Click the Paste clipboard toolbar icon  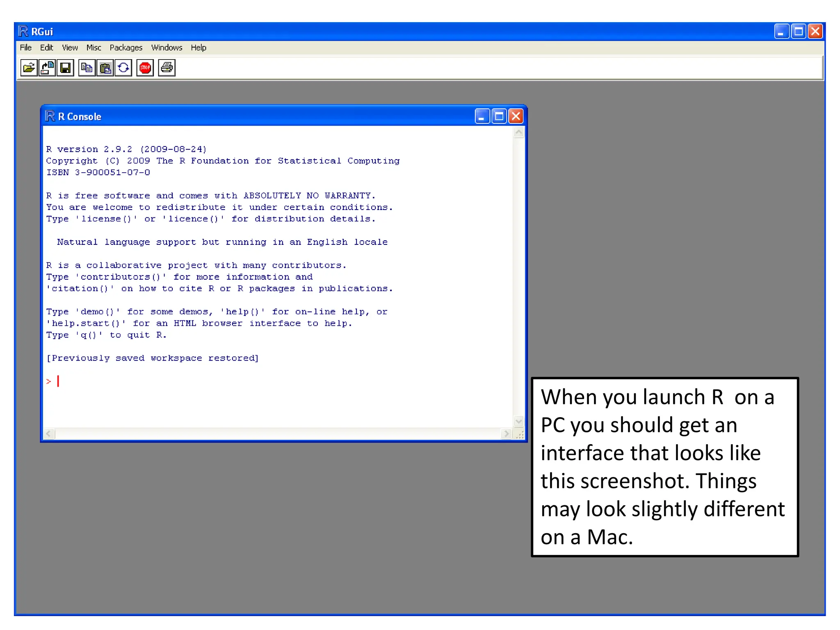tap(105, 68)
